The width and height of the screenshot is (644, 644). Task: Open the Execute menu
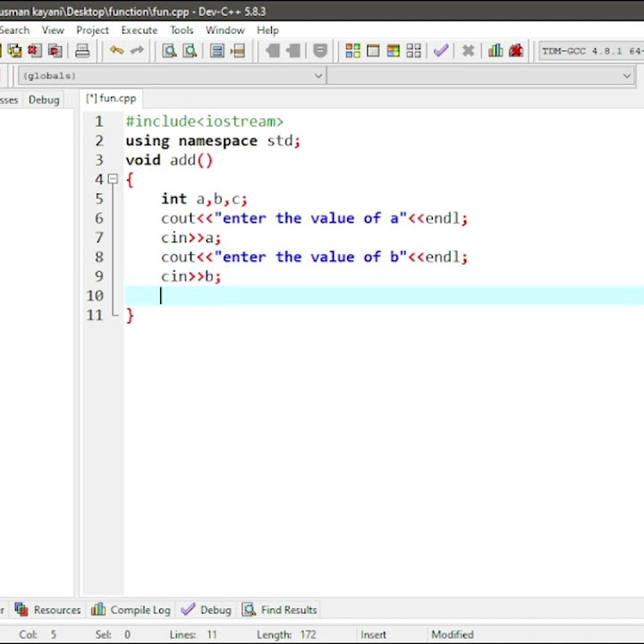(x=140, y=30)
